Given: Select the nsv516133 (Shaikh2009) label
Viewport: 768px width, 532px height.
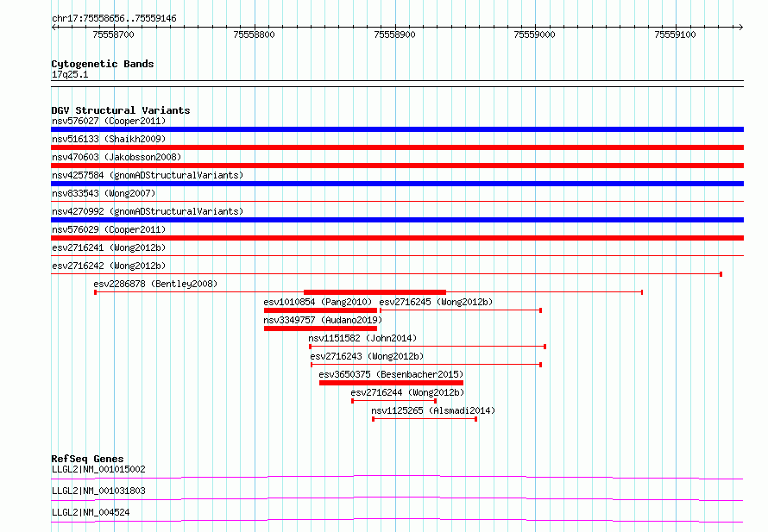Looking at the screenshot, I should tap(109, 139).
